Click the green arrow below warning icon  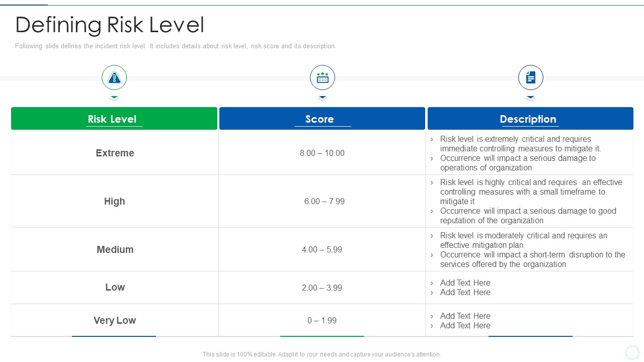(114, 98)
